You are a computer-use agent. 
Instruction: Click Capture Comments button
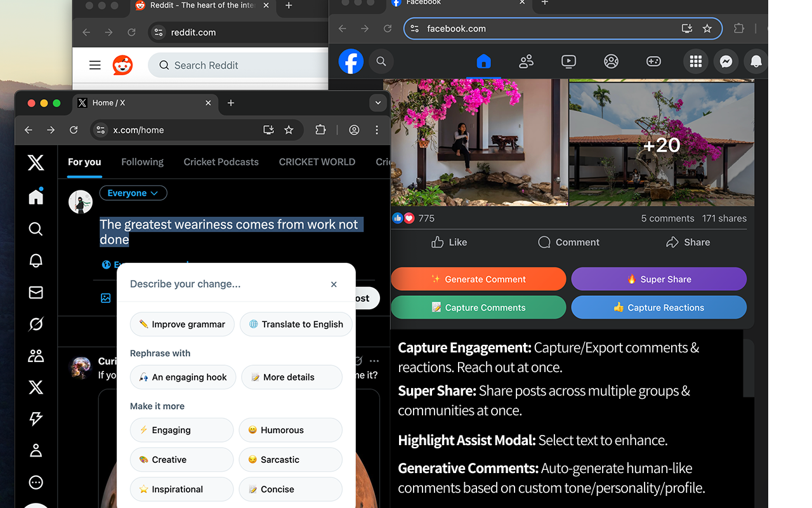[x=478, y=307]
